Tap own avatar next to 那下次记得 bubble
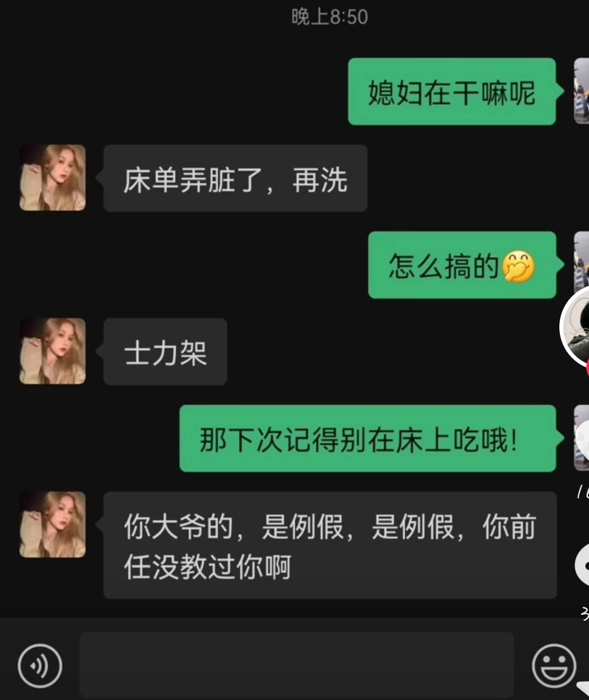This screenshot has width=589, height=700. [581, 438]
